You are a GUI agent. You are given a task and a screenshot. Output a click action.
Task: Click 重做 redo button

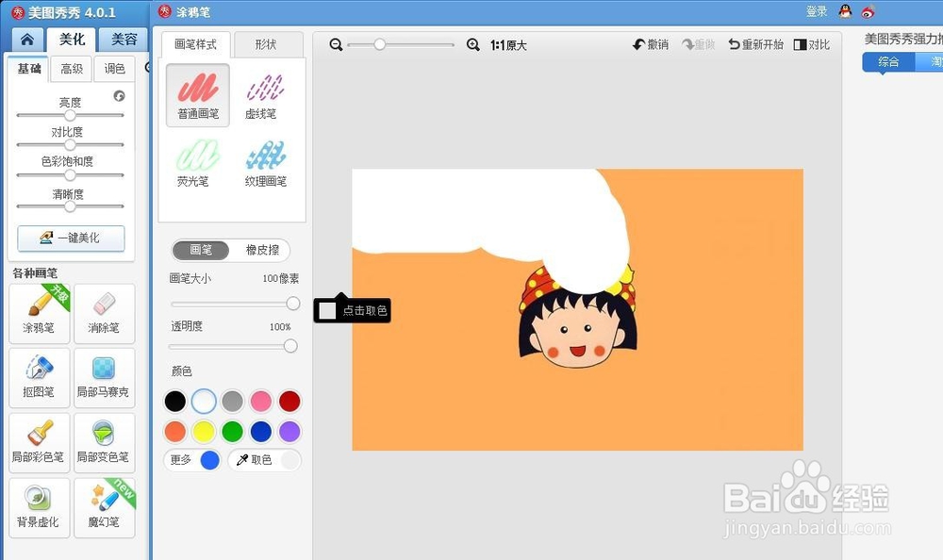[x=698, y=44]
